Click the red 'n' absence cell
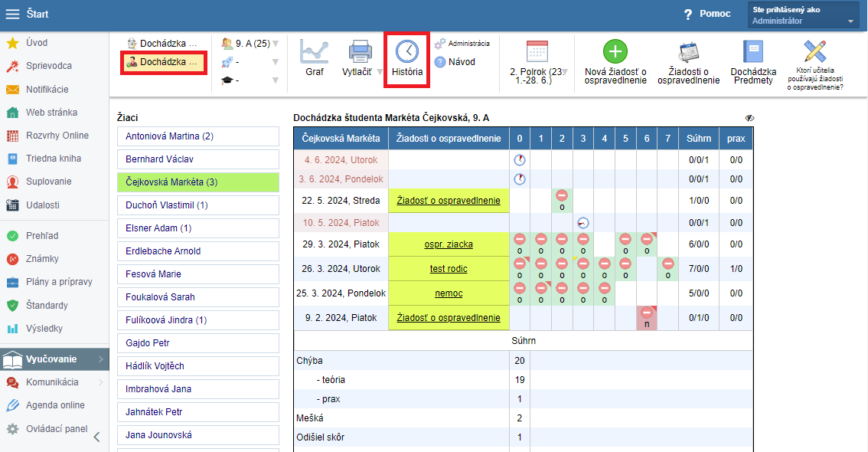The width and height of the screenshot is (868, 452). tap(647, 318)
